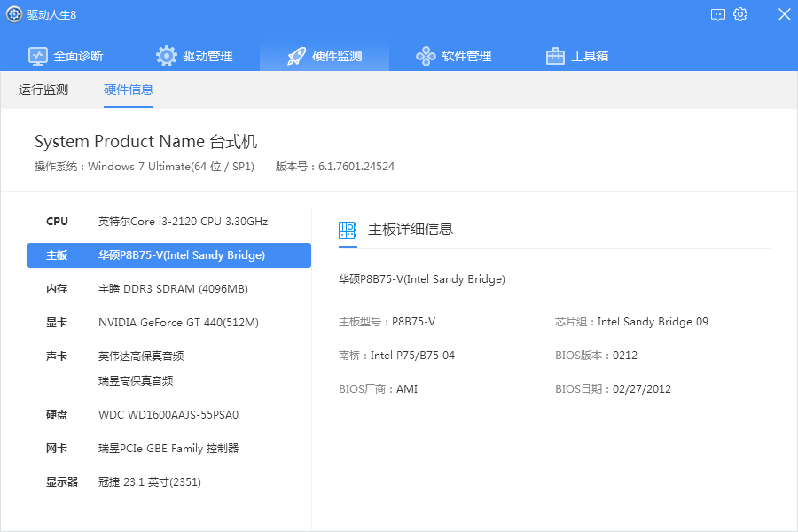Click the 主板详细信息 heading
Viewport: 798px width, 532px height.
[x=411, y=229]
